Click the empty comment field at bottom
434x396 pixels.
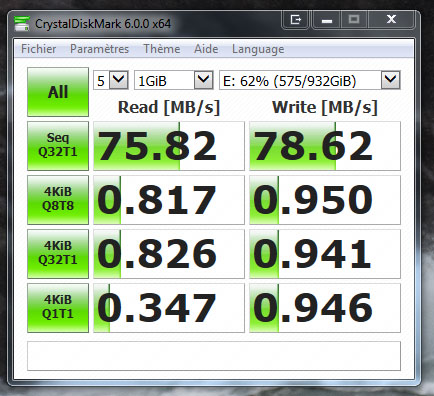tap(214, 356)
